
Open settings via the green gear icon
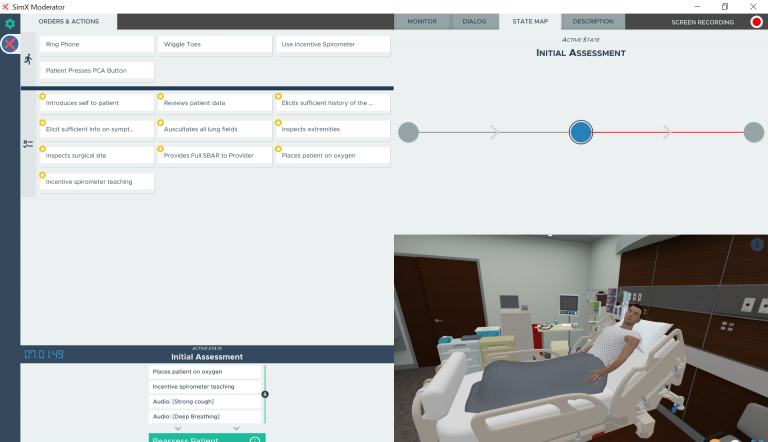point(10,23)
